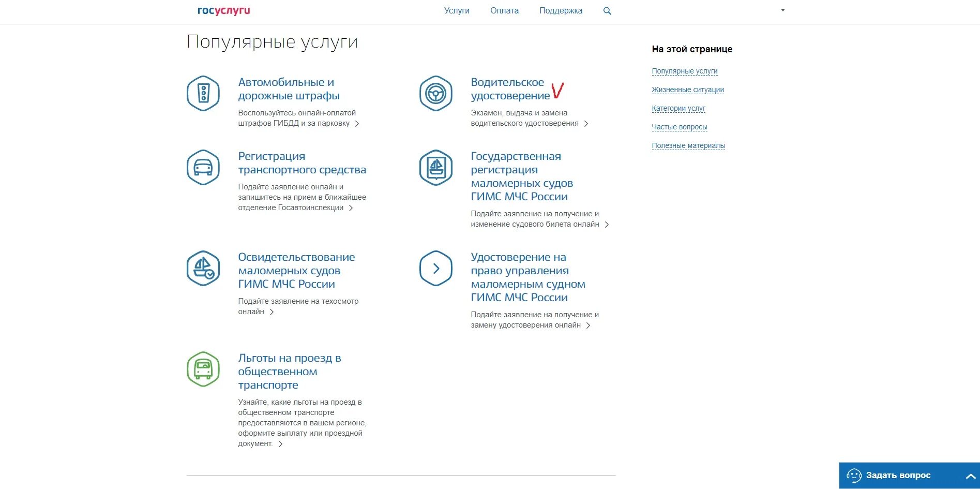Click chevron after замену удостоверения онлайн

pyautogui.click(x=588, y=325)
